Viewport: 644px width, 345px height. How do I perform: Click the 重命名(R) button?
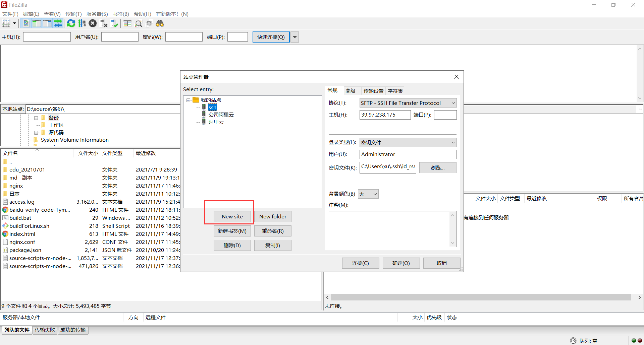coord(273,231)
